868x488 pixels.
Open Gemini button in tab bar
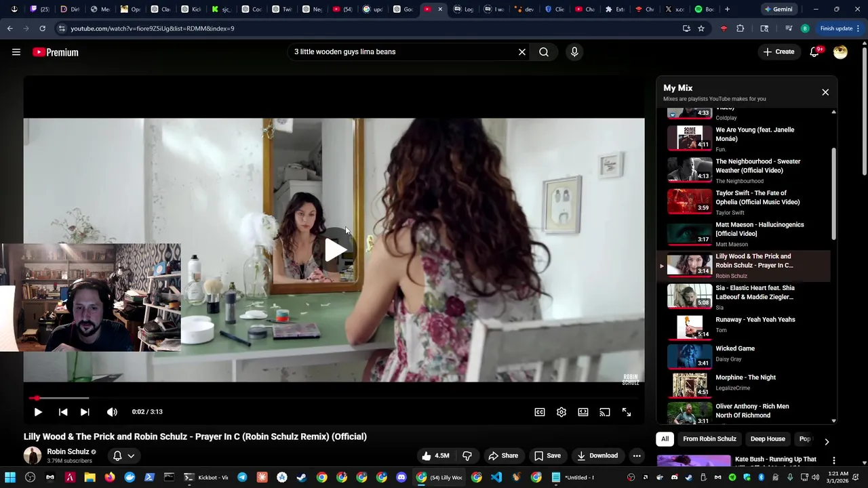(x=778, y=9)
